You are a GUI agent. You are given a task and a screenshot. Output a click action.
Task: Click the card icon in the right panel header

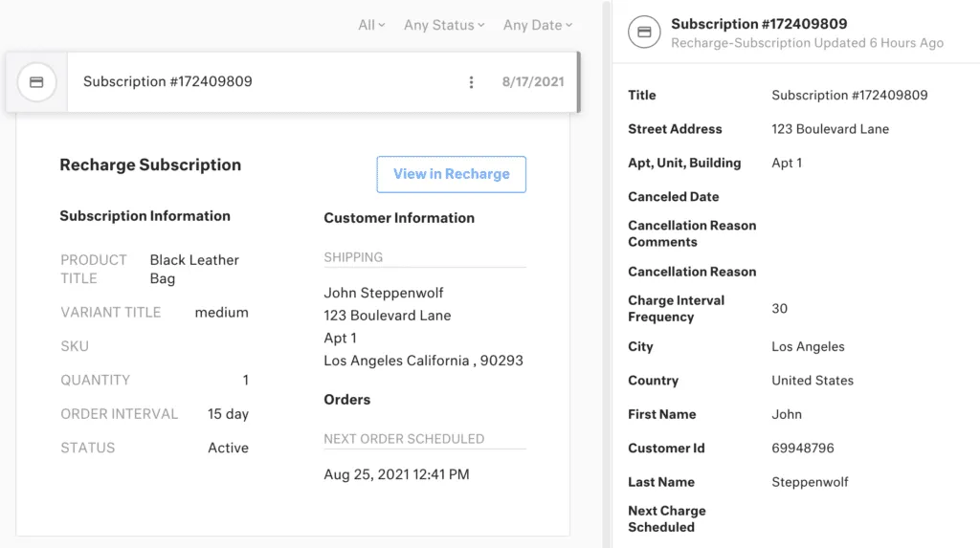coord(644,33)
